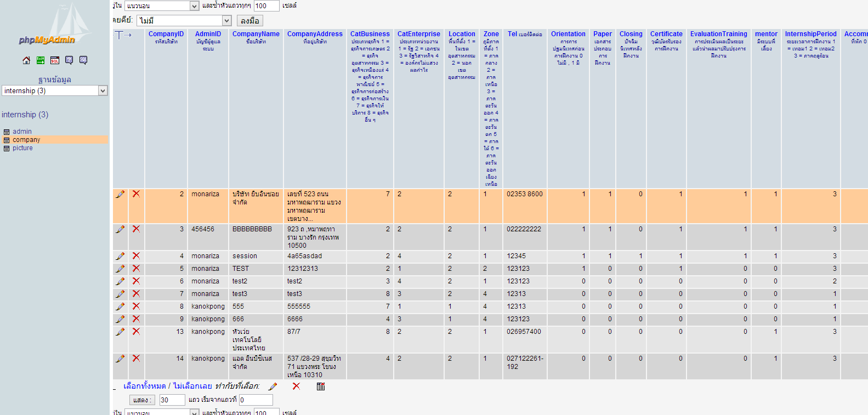Click the green Exit logout icon
This screenshot has width=868, height=415.
tap(41, 60)
